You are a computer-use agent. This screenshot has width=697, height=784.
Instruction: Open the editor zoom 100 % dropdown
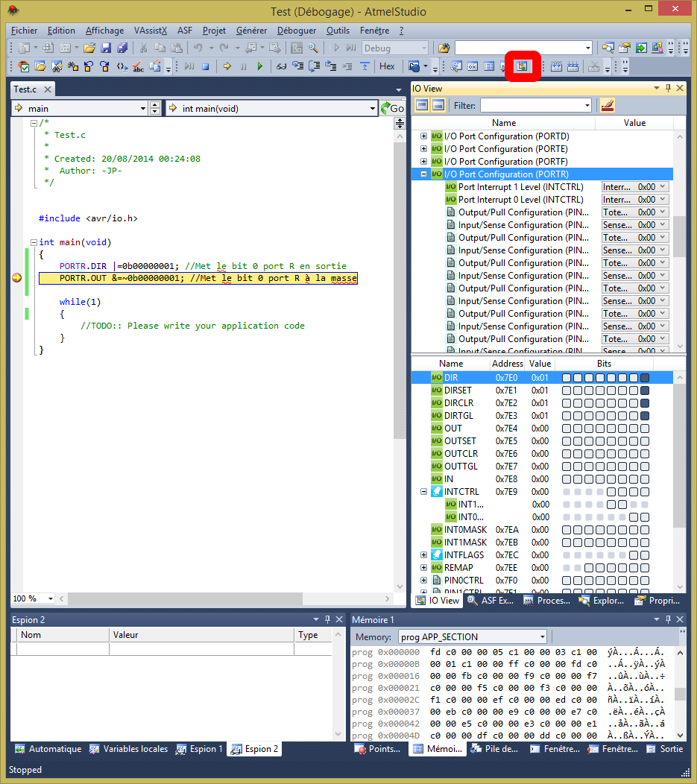tap(51, 598)
